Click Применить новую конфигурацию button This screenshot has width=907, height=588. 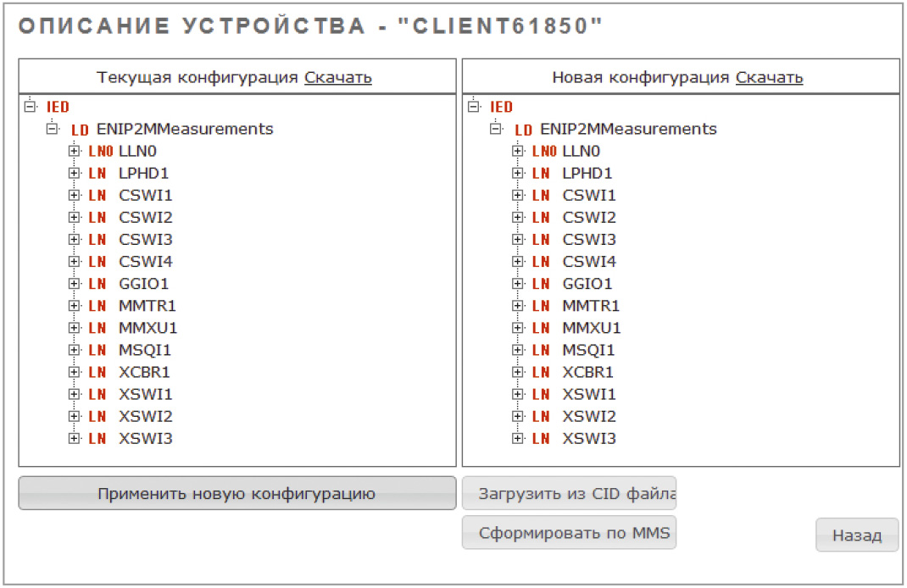pos(237,493)
